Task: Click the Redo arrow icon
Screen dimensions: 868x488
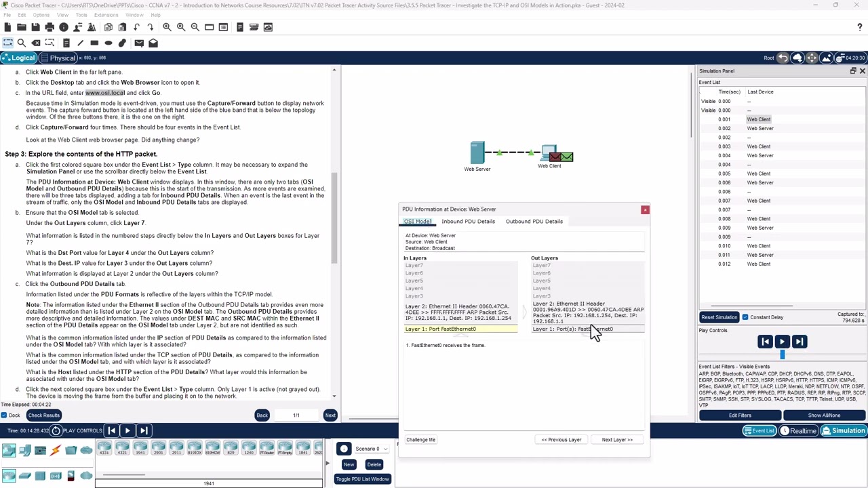Action: 150,27
